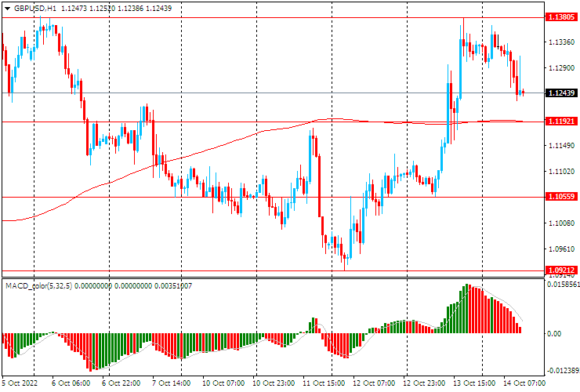
Task: Select the MACD_color(5,32,5) indicator label
Action: click(x=39, y=285)
